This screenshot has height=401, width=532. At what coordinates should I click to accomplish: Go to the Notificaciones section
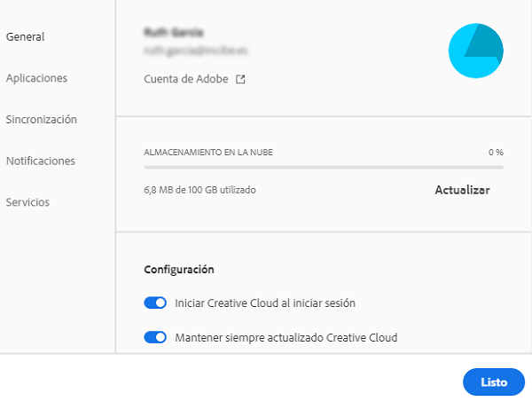pos(40,161)
